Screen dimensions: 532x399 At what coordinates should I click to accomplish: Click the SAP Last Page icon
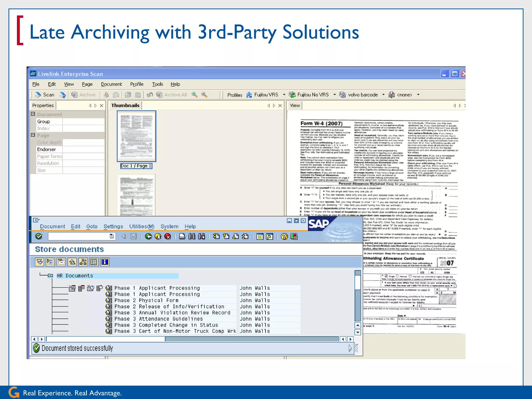(x=245, y=236)
